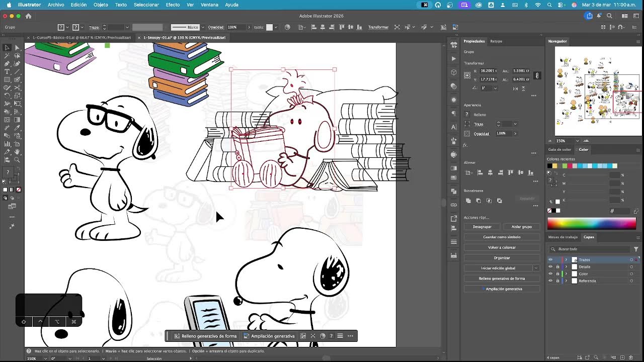Open the Opacidad dropdown in control bar
644x362 pixels.
[249, 27]
